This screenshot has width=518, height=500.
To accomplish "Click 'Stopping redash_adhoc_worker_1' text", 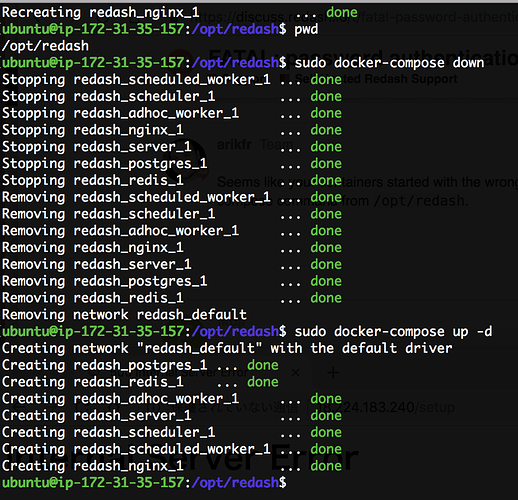I will tap(120, 113).
